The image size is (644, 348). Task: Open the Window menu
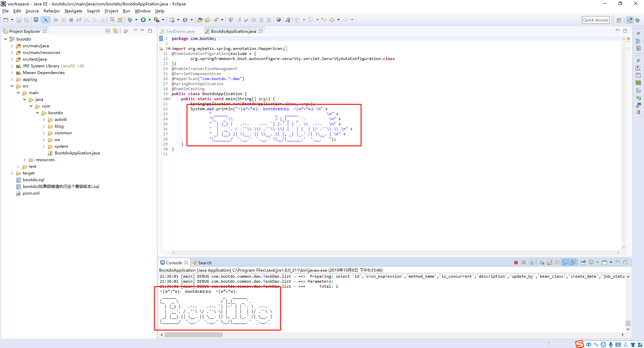(x=143, y=11)
